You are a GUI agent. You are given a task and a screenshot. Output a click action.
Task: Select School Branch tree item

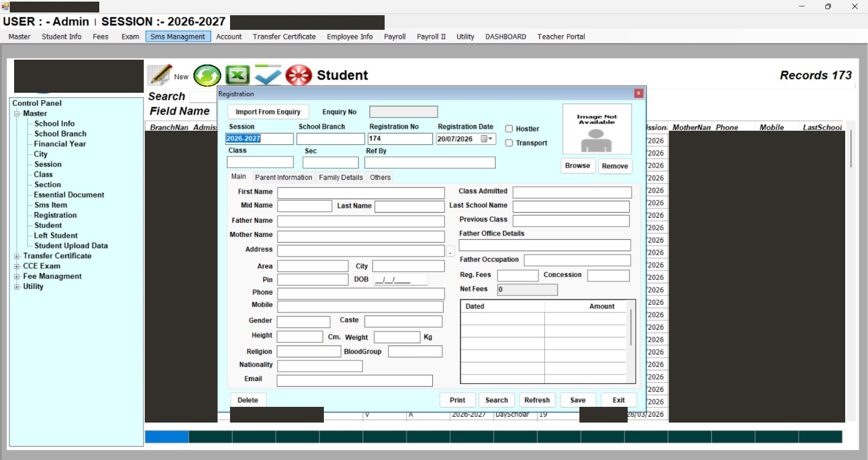coord(60,134)
